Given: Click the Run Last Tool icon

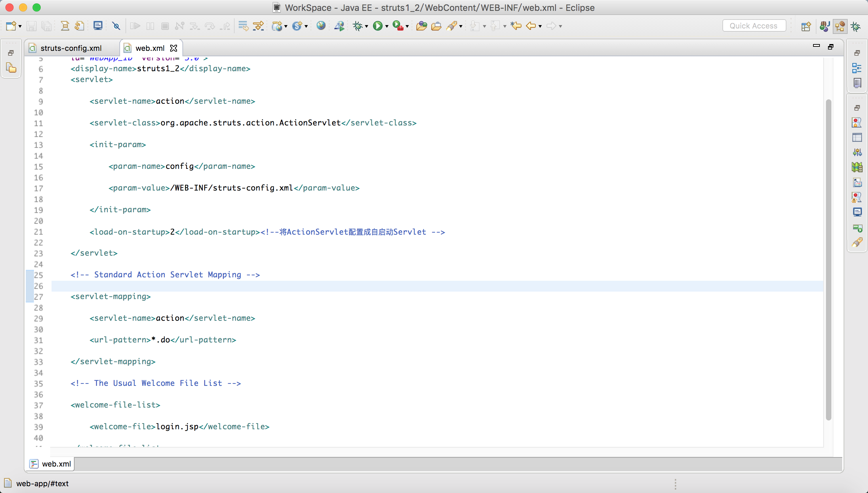Looking at the screenshot, I should pos(398,26).
